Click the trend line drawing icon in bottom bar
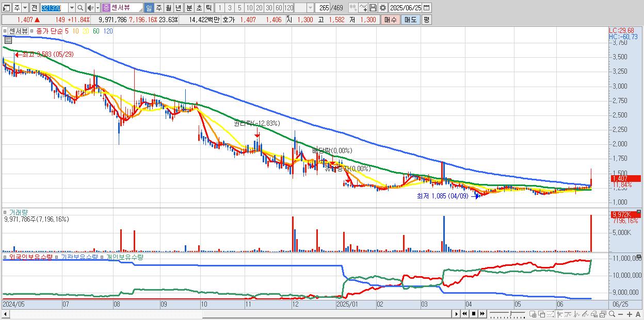644x320 pixels. [x=568, y=314]
